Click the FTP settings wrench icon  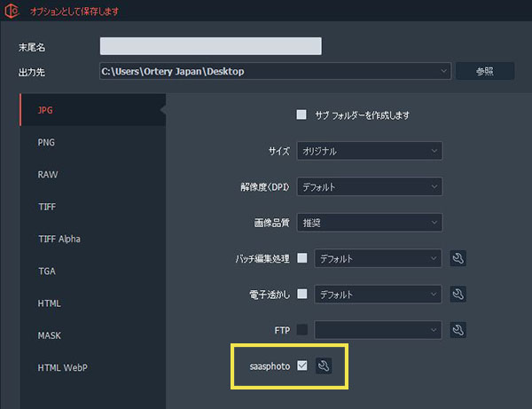pyautogui.click(x=458, y=330)
